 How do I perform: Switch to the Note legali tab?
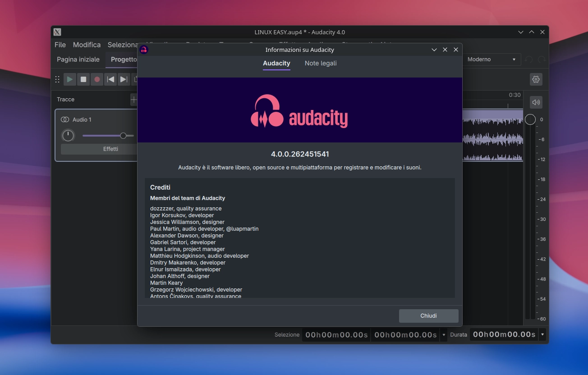pyautogui.click(x=321, y=63)
